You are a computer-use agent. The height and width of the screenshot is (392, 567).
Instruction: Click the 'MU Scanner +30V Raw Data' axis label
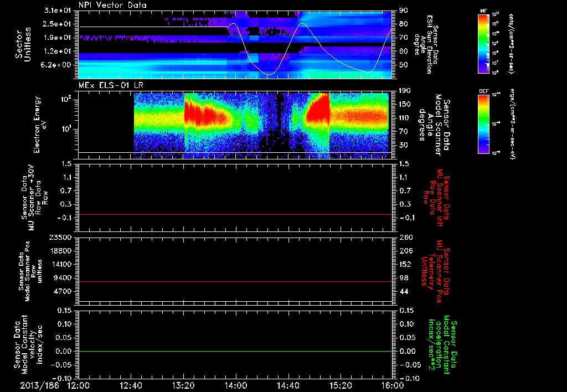tap(34, 198)
